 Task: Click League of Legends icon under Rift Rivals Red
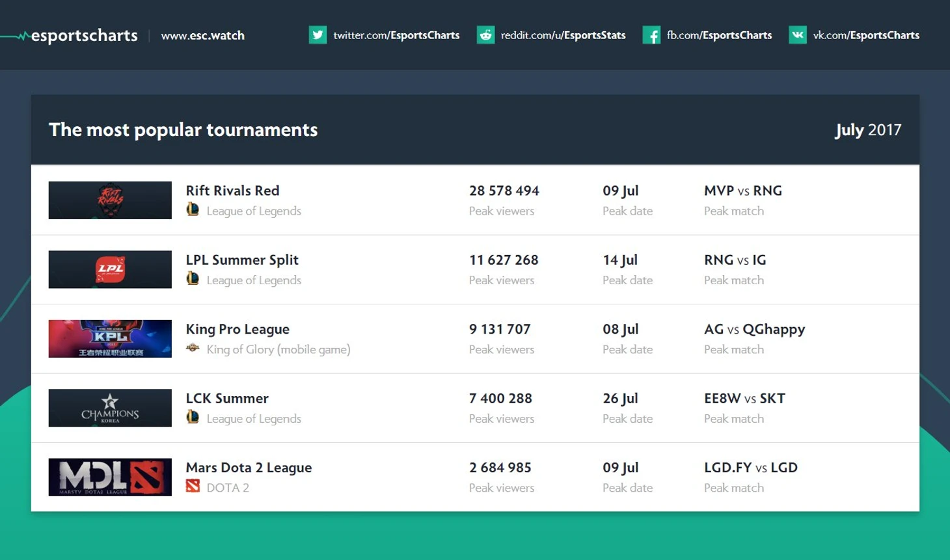pyautogui.click(x=193, y=209)
